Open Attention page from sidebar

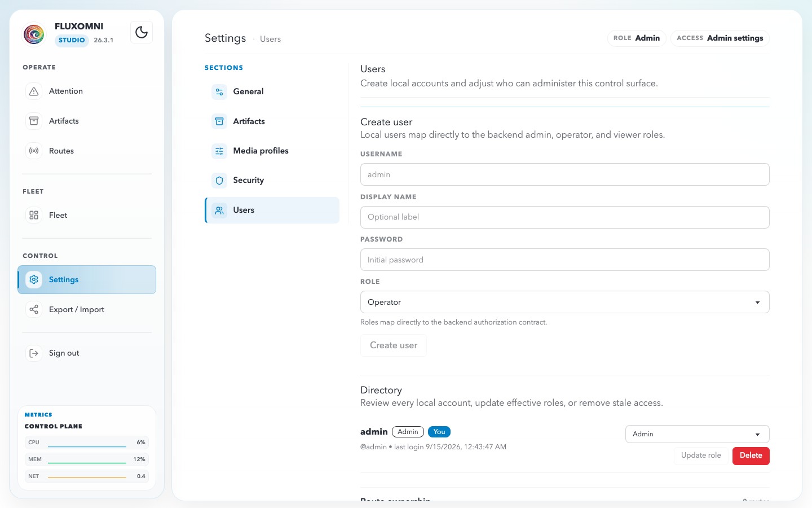87,91
